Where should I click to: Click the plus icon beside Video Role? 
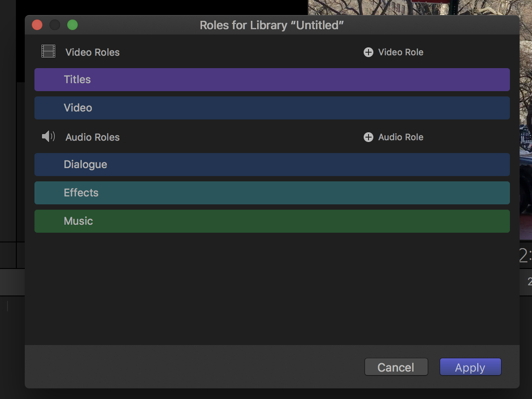[x=369, y=52]
